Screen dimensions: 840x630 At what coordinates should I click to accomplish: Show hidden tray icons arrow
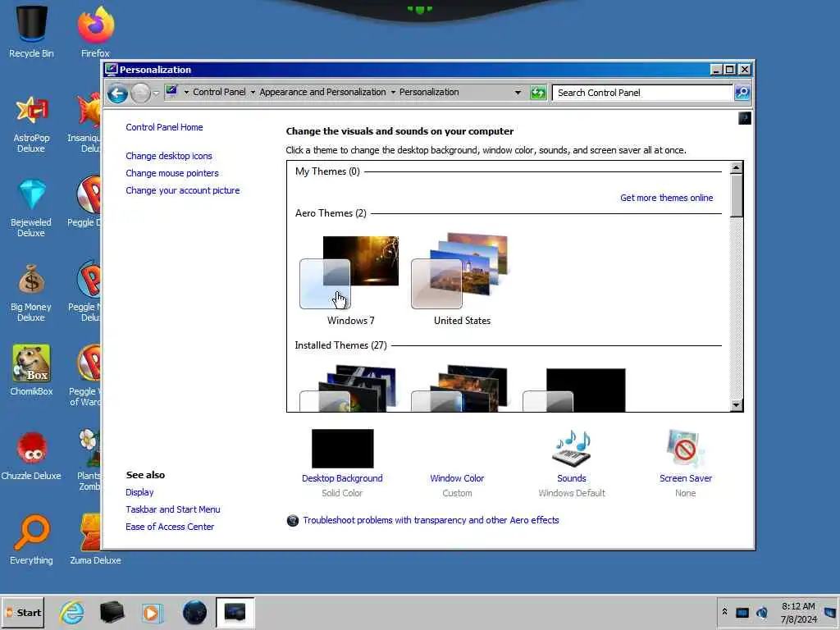tap(725, 612)
